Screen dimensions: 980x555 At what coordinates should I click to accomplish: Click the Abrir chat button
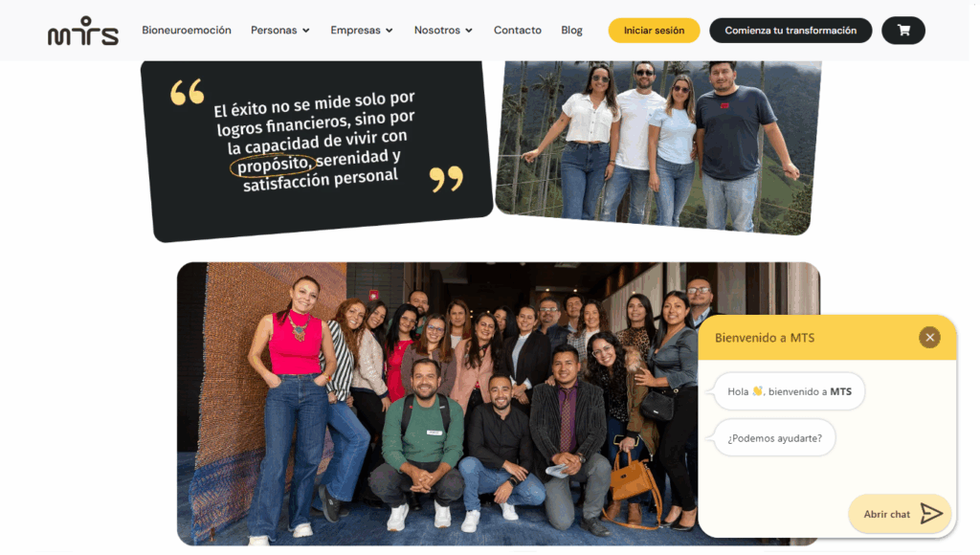pyautogui.click(x=900, y=514)
